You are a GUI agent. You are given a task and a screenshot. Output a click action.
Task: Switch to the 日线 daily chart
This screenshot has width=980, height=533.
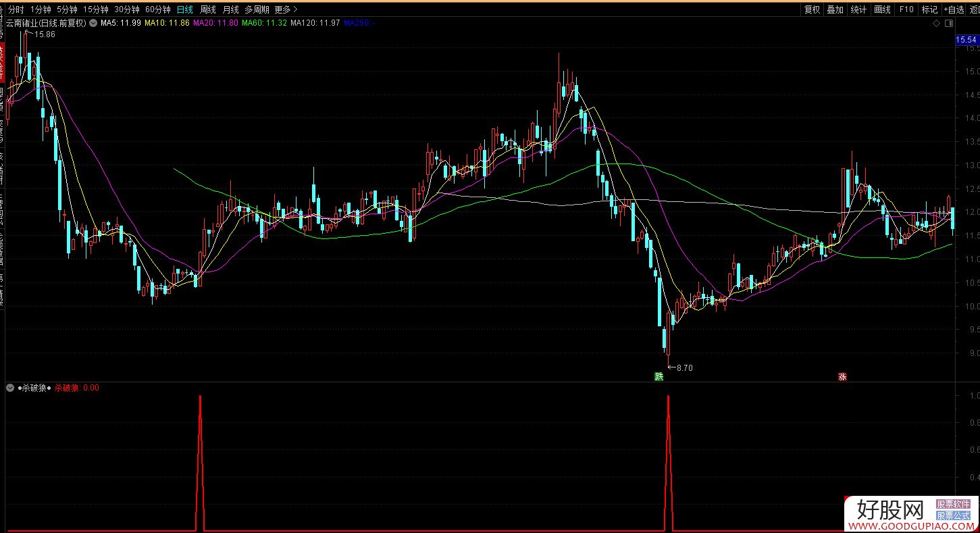[x=184, y=9]
